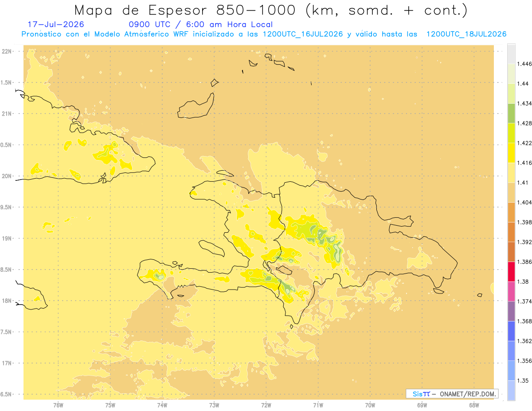
Task: Click the longitude label "75W"
Action: pos(110,405)
